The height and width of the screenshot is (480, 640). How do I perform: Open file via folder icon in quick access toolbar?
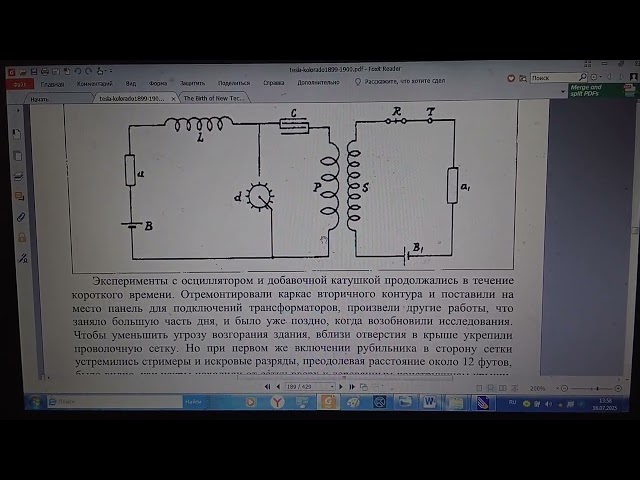[x=23, y=72]
